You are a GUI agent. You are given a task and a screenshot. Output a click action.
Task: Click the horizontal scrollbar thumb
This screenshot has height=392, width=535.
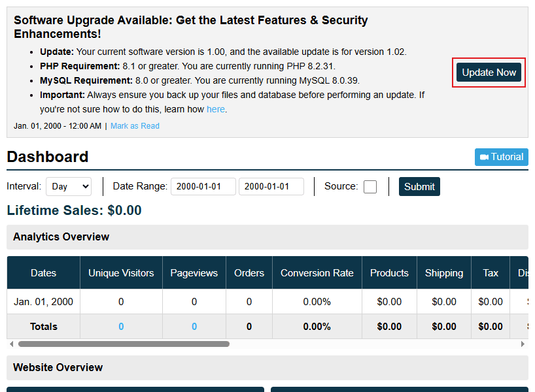coord(124,344)
